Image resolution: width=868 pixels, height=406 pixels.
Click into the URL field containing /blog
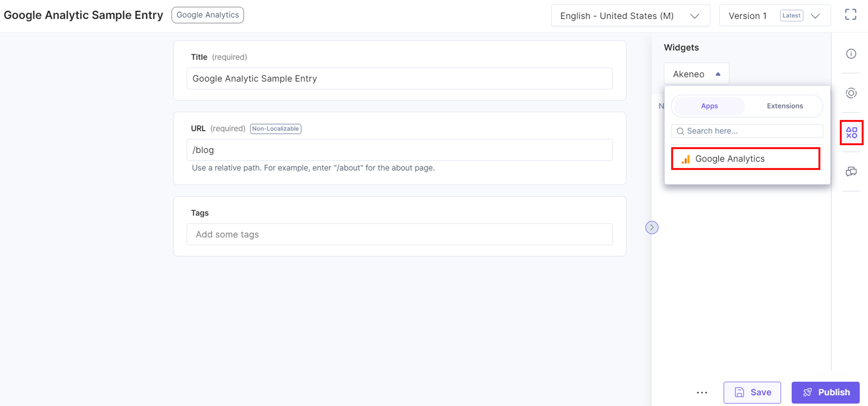tap(399, 150)
